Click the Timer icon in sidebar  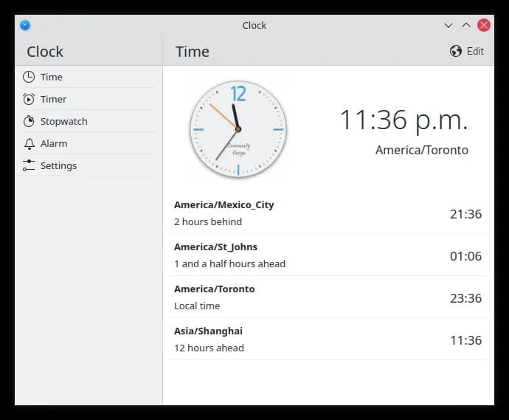point(29,99)
